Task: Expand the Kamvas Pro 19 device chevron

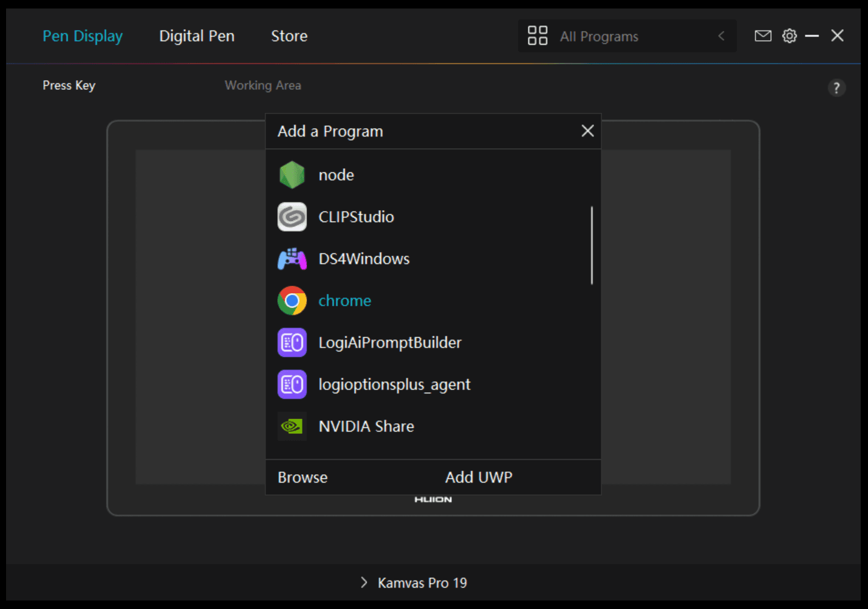Action: point(364,582)
